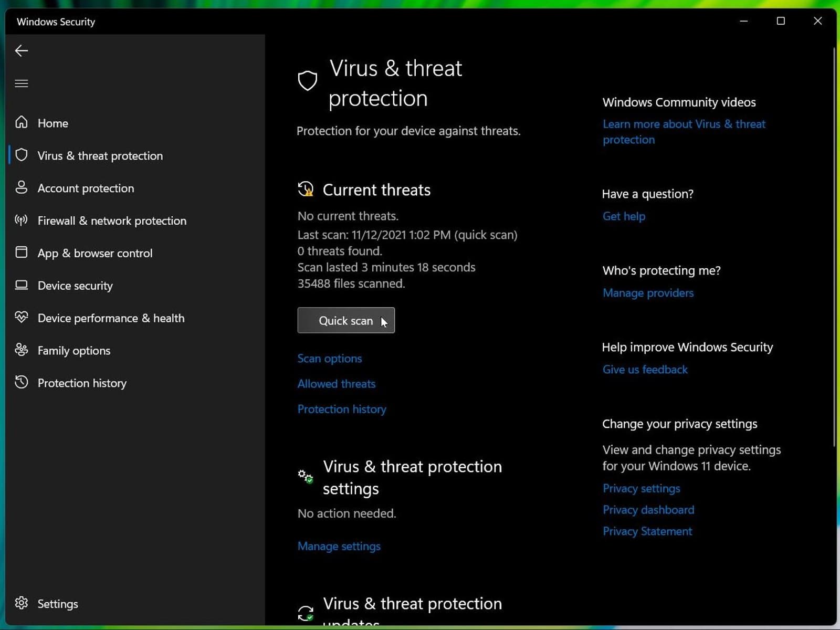
Task: Maximize the Windows Security window
Action: pos(781,21)
